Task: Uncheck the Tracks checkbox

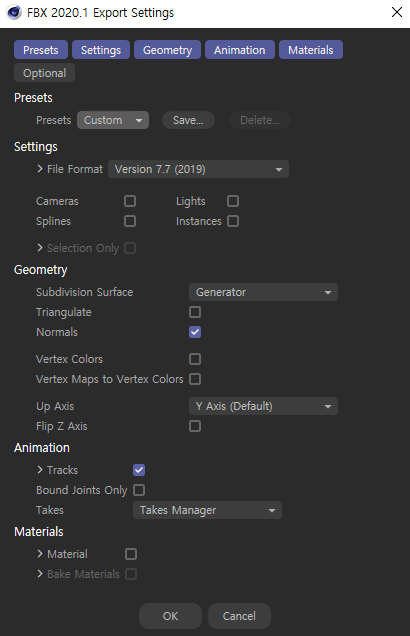Action: [x=139, y=470]
